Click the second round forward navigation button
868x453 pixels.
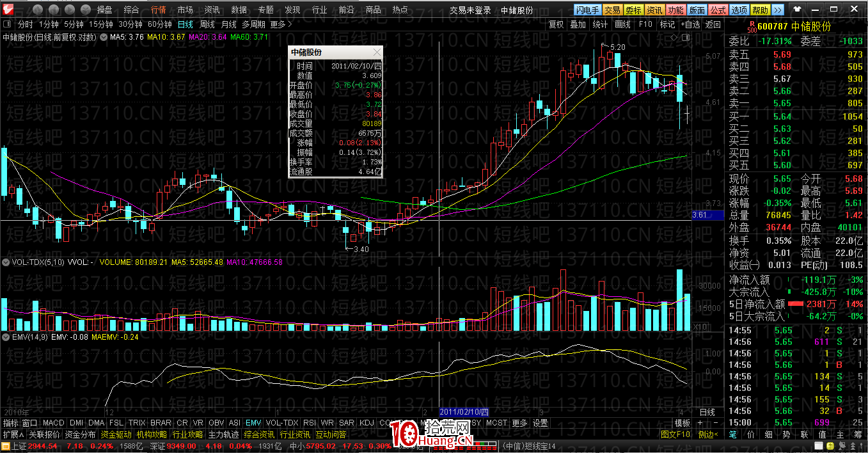[x=54, y=10]
